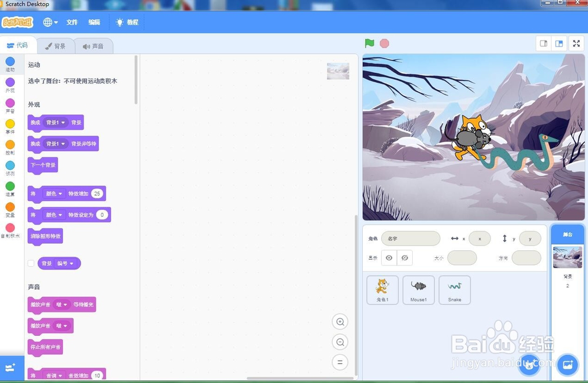Open the 教程 tutorials
The image size is (588, 383).
(127, 22)
